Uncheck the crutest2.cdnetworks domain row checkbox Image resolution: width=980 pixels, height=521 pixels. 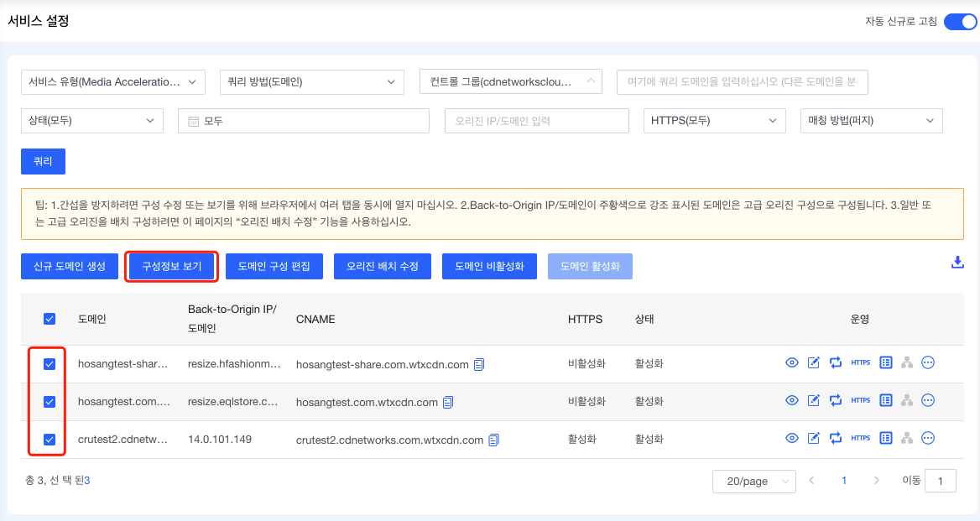[x=50, y=439]
